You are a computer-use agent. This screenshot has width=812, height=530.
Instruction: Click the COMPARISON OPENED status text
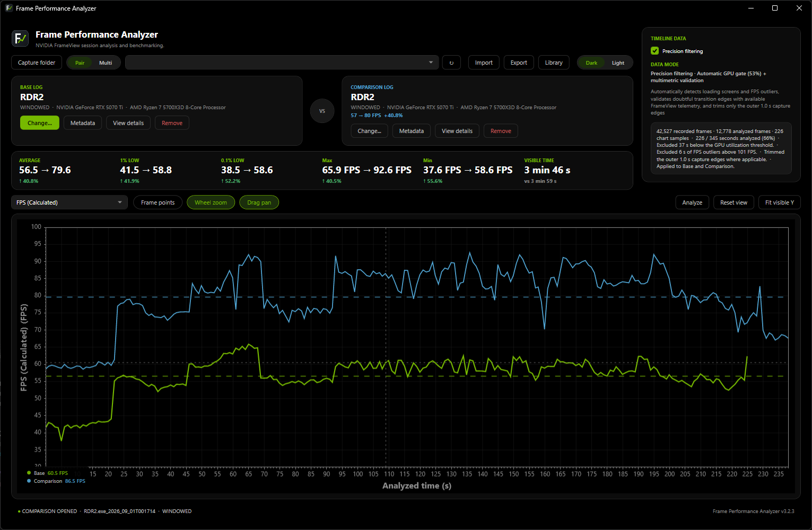(x=49, y=511)
